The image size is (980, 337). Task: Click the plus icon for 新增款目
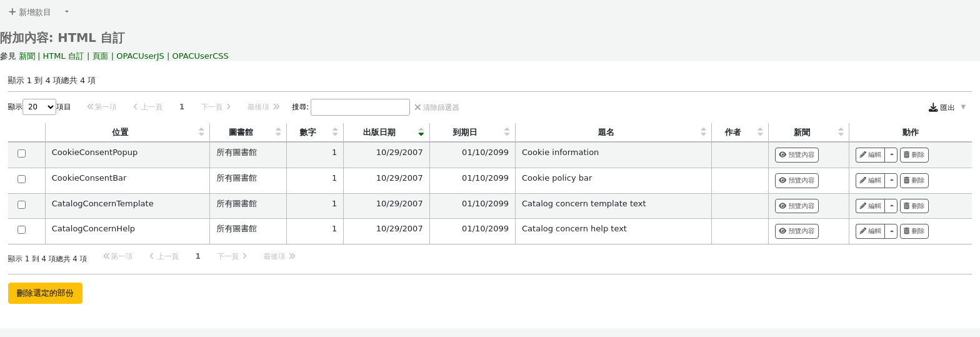click(x=12, y=12)
